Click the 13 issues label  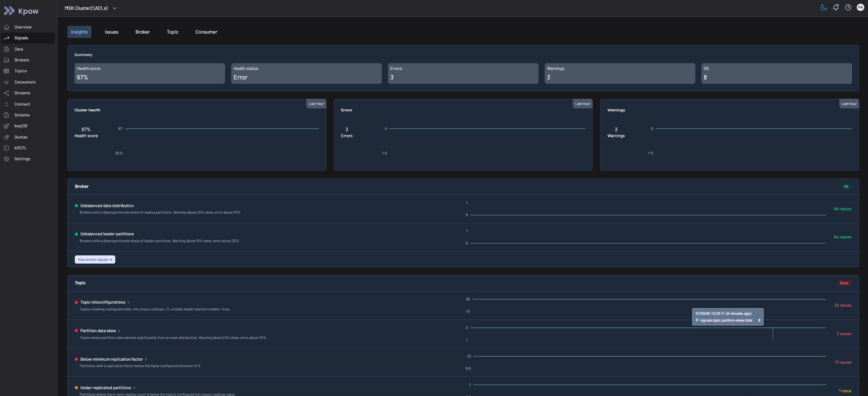coord(843,362)
